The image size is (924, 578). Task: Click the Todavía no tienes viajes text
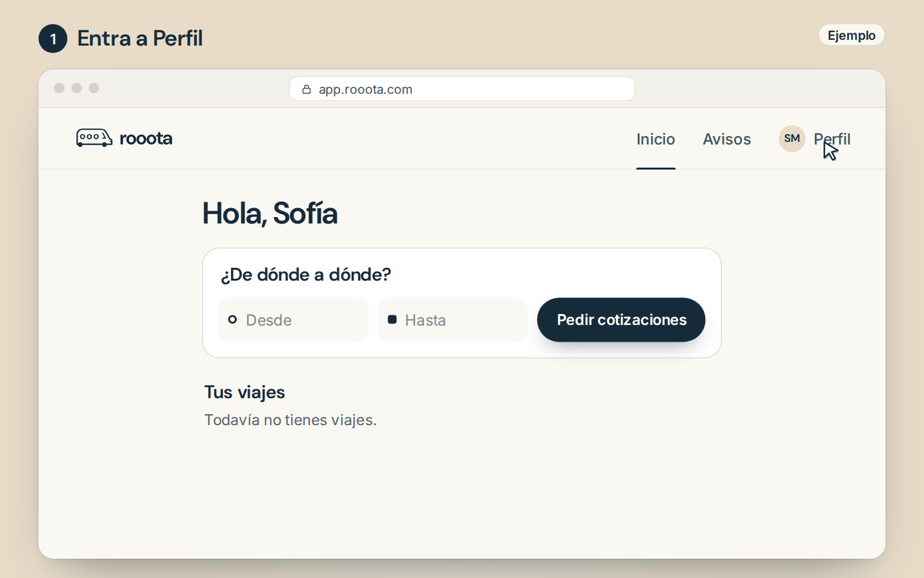click(x=291, y=420)
